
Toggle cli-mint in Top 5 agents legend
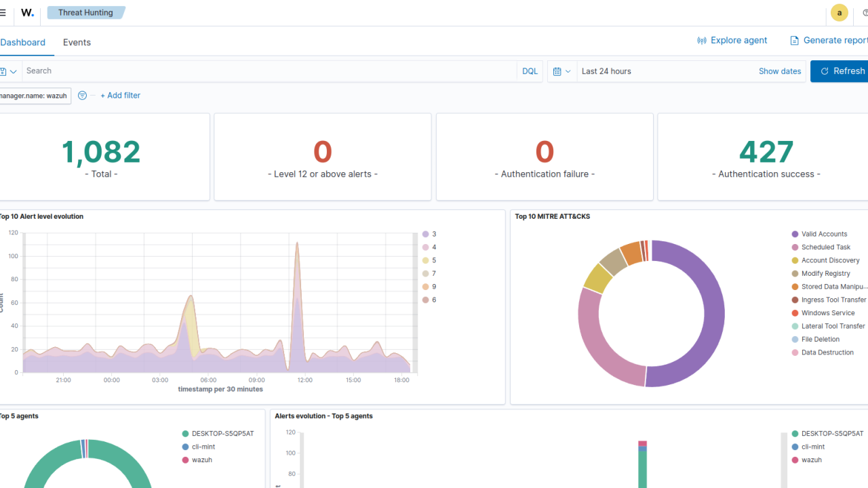point(198,447)
